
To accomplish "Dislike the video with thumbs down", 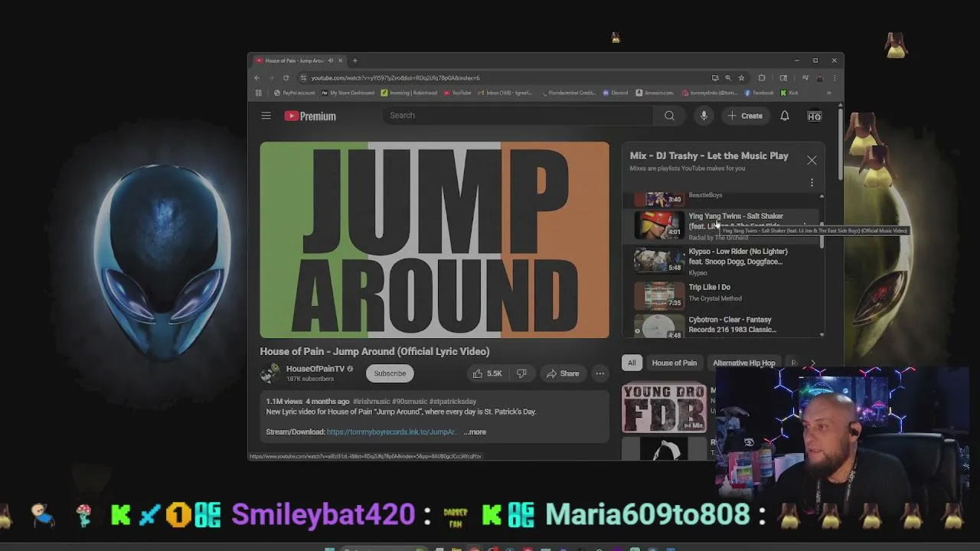I will (x=521, y=373).
